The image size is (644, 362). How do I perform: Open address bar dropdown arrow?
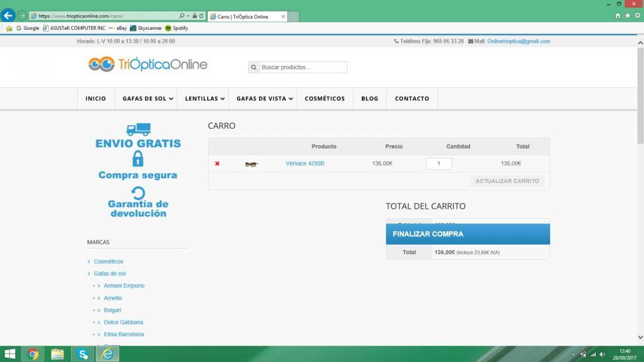[x=188, y=16]
